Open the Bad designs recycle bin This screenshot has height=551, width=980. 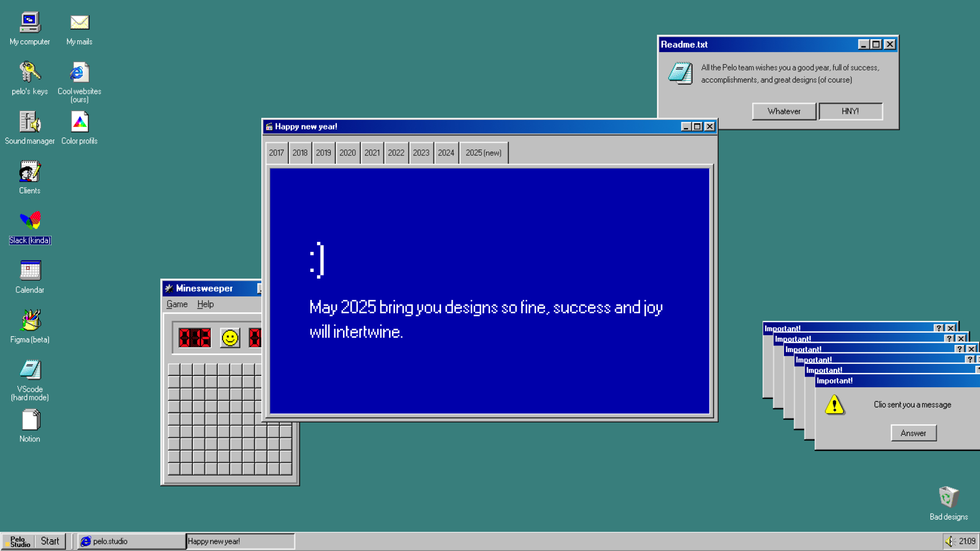pos(948,497)
